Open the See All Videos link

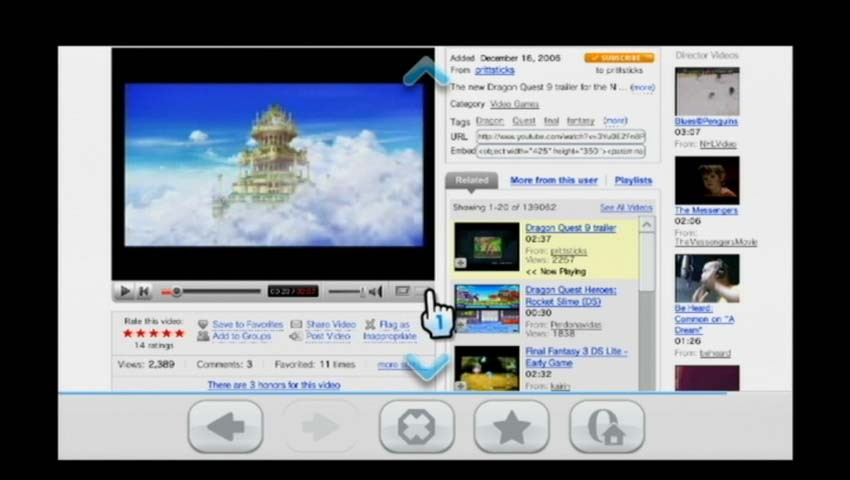click(626, 208)
